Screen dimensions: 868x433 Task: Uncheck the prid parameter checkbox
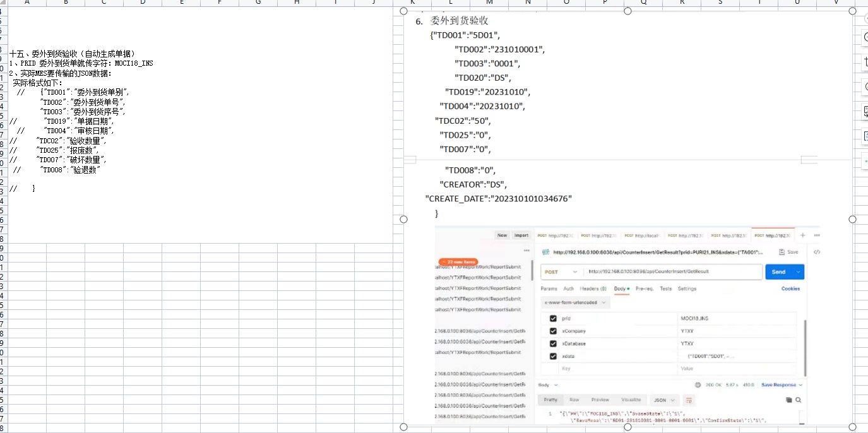[554, 318]
